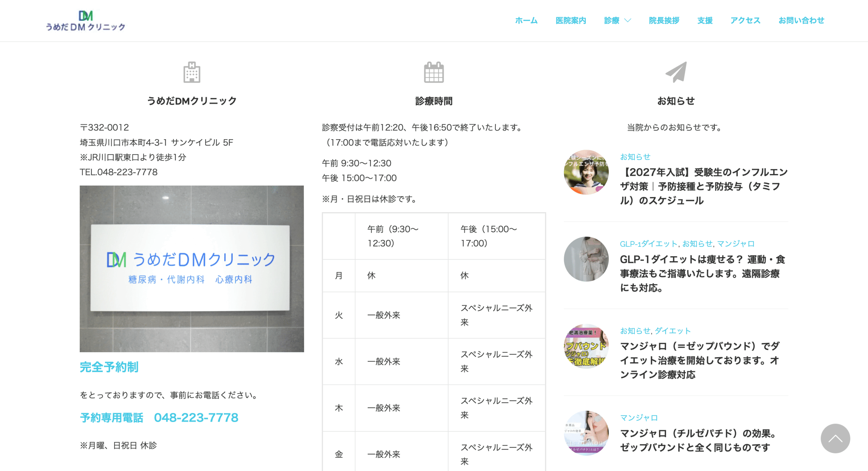Click the お知らせ tag on the ゼップバウンド article
Viewport: 868px width, 471px height.
tap(635, 331)
